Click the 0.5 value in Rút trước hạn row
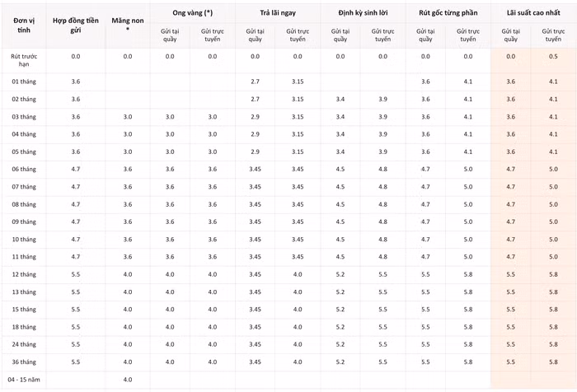Viewport: 577px width, 392px height. coord(553,56)
